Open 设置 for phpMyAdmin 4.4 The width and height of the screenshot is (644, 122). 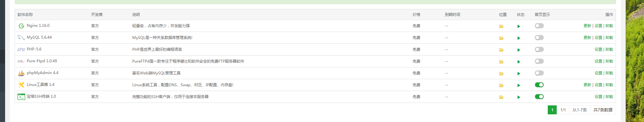click(x=598, y=73)
